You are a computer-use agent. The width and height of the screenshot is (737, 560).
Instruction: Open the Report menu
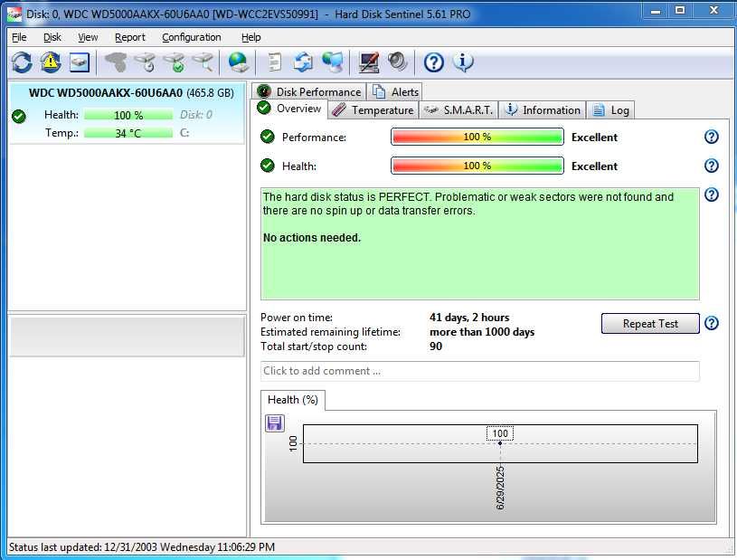[x=130, y=37]
